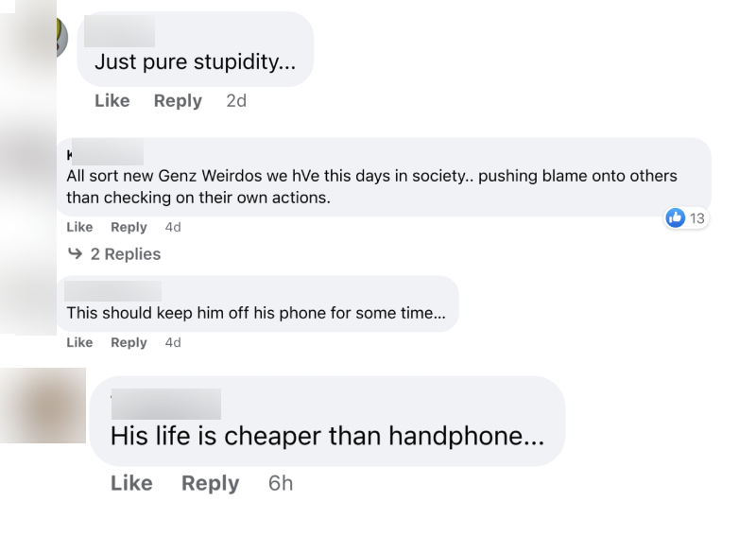Open the blurred author name above 'cheaper than handphone'

tap(166, 404)
